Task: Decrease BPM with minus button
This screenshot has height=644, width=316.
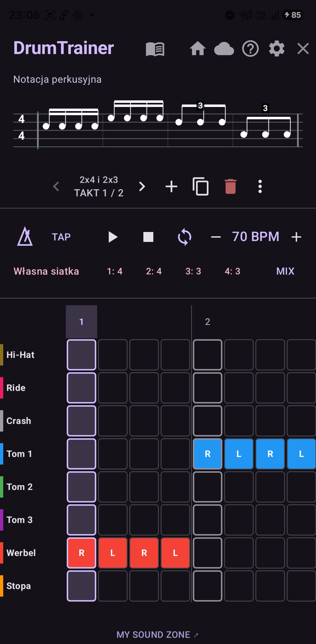Action: 216,237
